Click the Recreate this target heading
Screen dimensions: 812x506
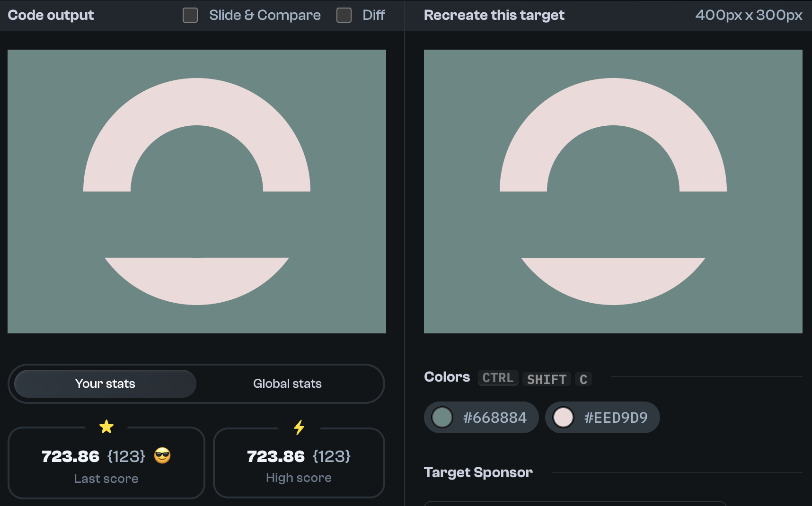coord(494,15)
